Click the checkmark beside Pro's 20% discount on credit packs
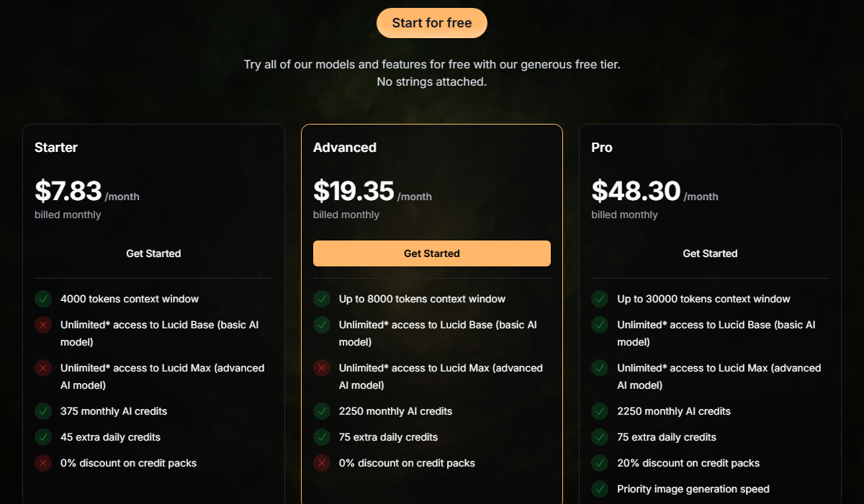864x504 pixels. 599,463
